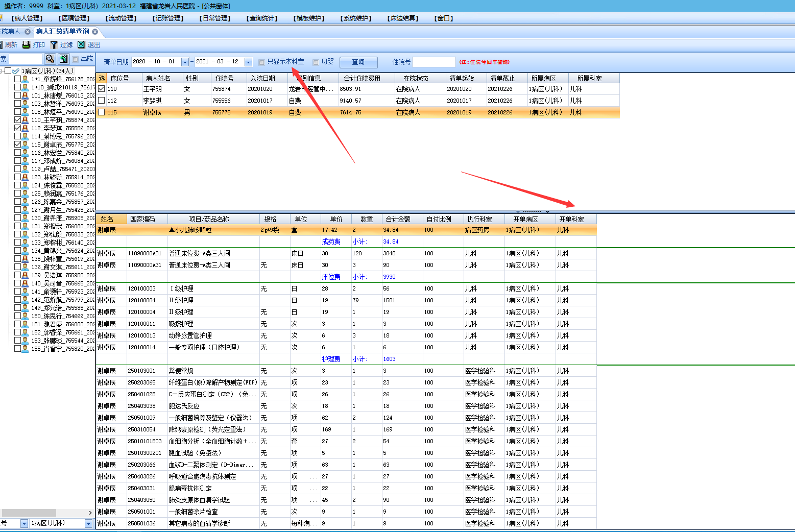Click the printer icon for 打印
Viewport: 795px width, 532px height.
coord(26,45)
